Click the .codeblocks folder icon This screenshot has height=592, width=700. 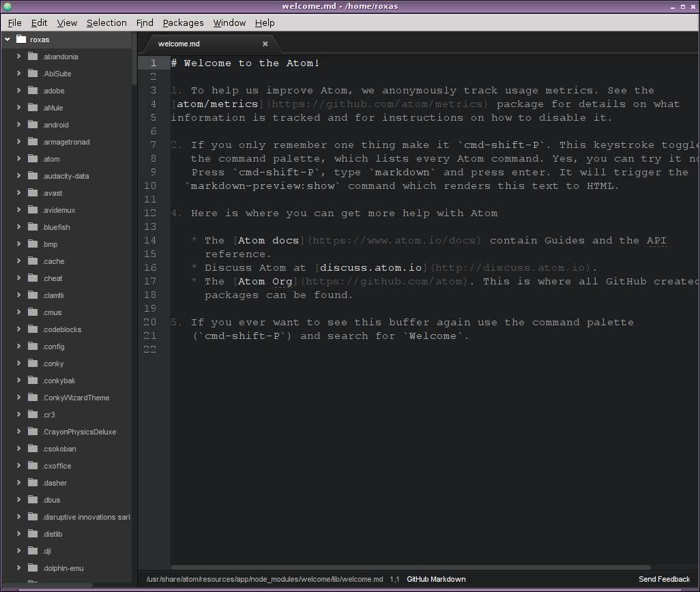[33, 329]
